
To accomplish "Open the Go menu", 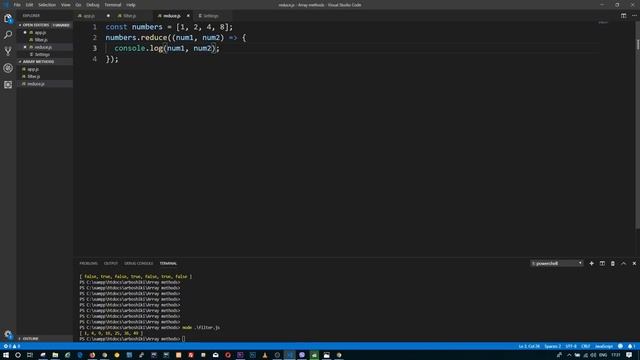I will tap(78, 5).
